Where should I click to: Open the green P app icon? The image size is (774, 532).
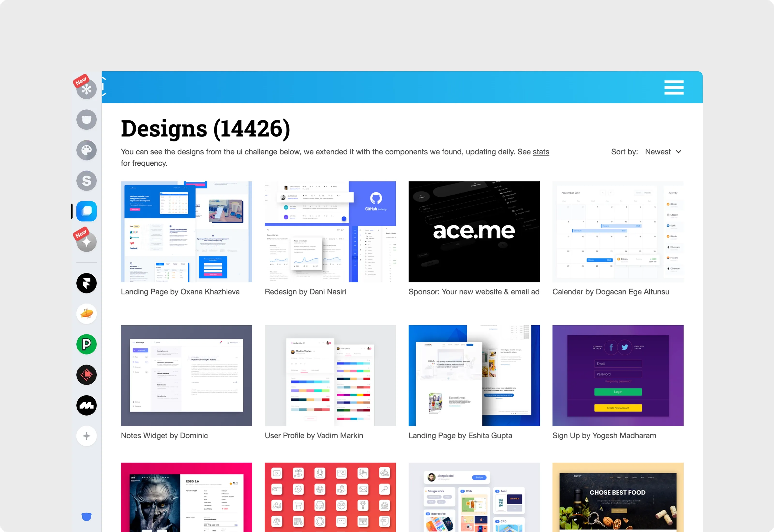(x=86, y=344)
